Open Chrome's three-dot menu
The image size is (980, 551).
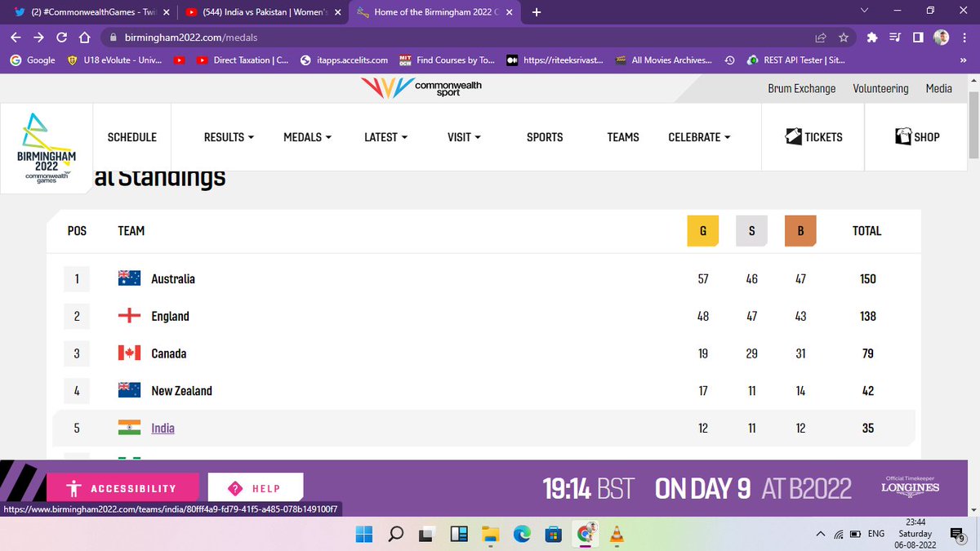coord(964,38)
